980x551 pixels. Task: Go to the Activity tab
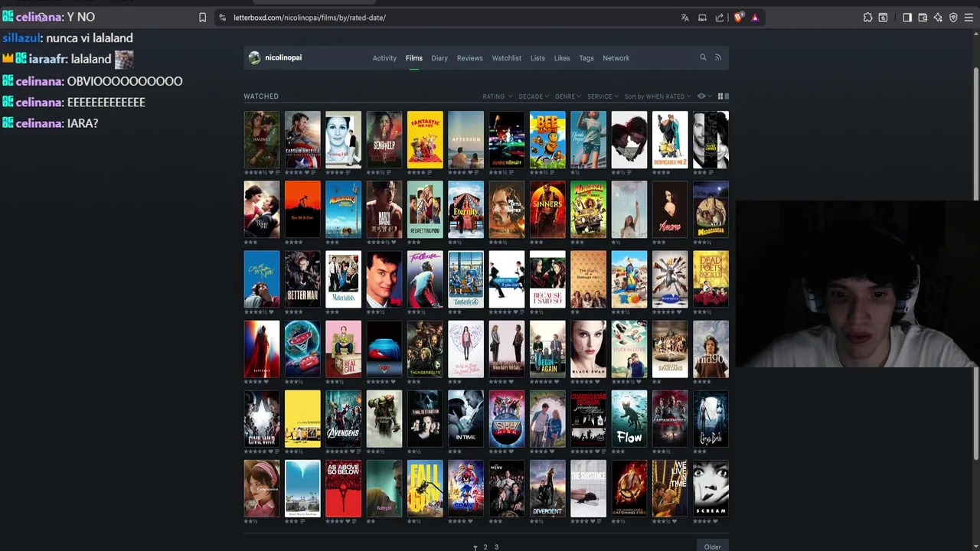[x=384, y=58]
